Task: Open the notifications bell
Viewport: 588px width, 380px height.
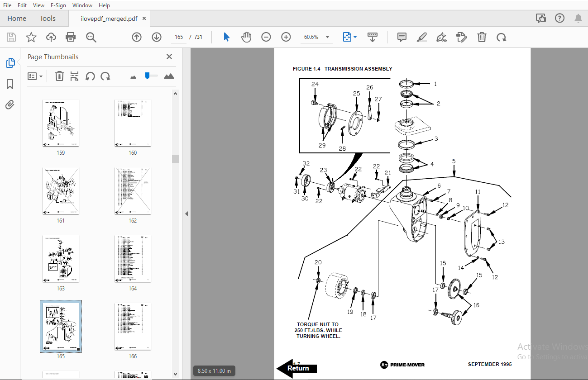Action: (578, 18)
